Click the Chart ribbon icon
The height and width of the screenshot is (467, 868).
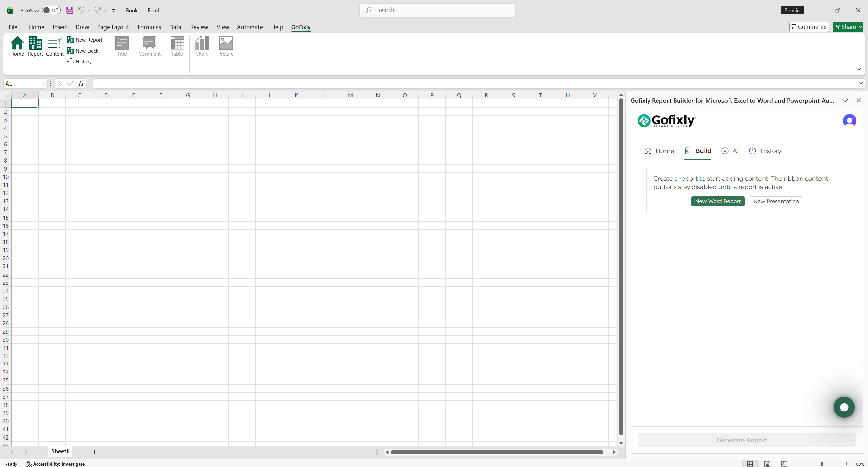click(x=201, y=46)
